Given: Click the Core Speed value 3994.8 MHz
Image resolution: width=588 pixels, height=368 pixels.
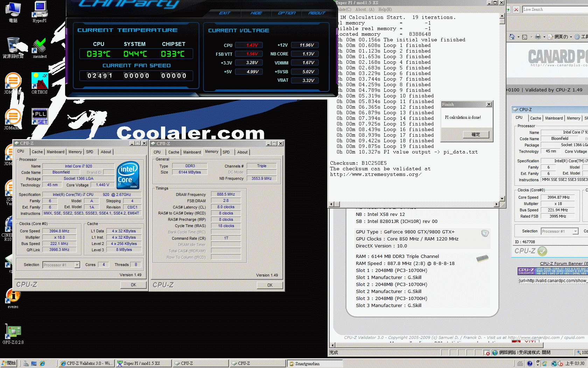Looking at the screenshot, I should 59,231.
